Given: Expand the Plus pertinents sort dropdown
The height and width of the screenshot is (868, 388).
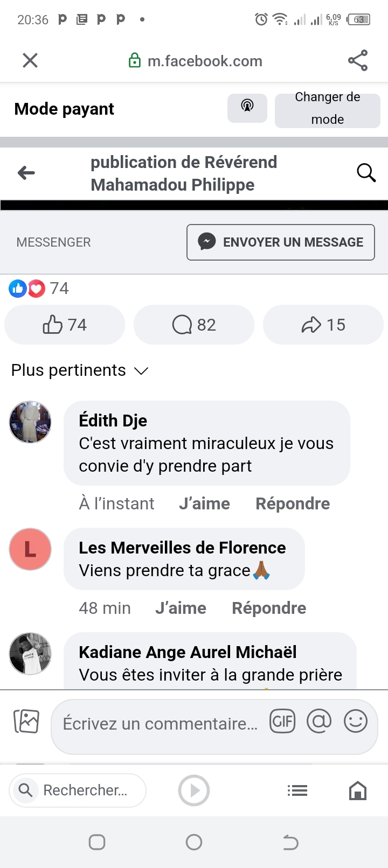Looking at the screenshot, I should click(x=80, y=370).
